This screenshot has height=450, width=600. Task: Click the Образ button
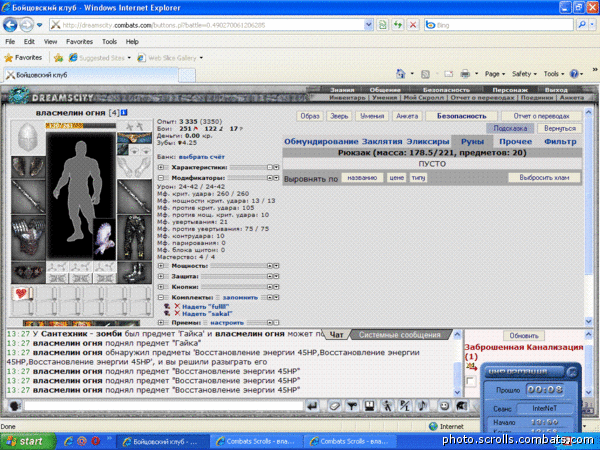pyautogui.click(x=310, y=116)
